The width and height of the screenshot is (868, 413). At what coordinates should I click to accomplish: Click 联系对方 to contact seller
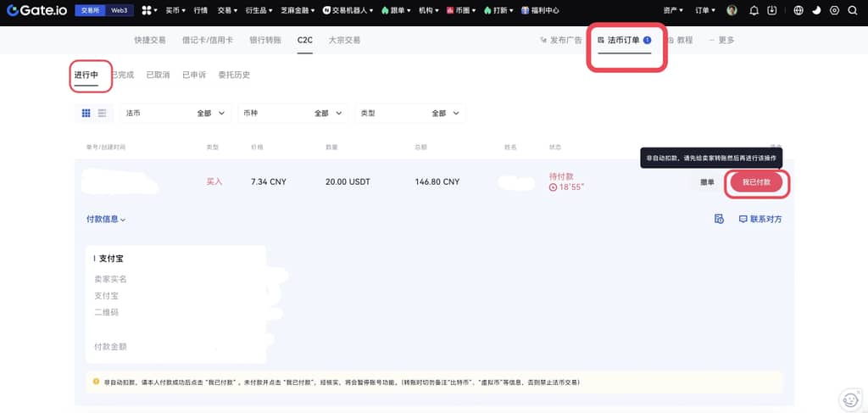(760, 219)
